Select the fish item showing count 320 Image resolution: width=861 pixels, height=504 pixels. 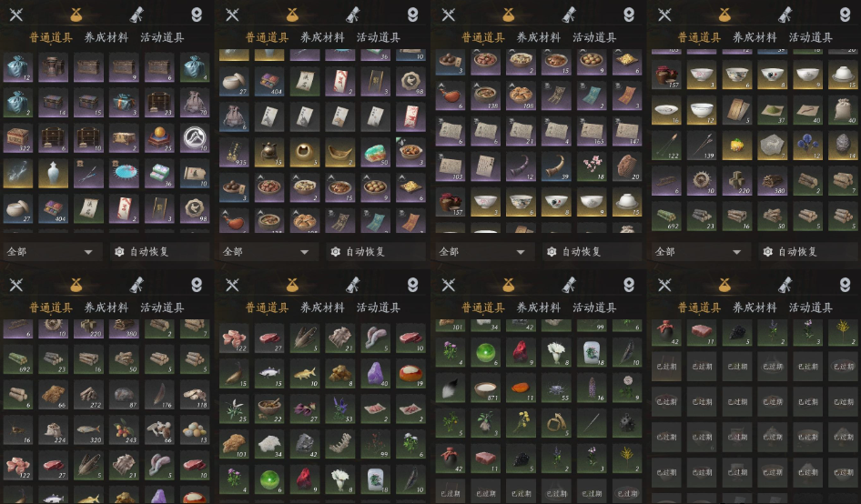(88, 430)
